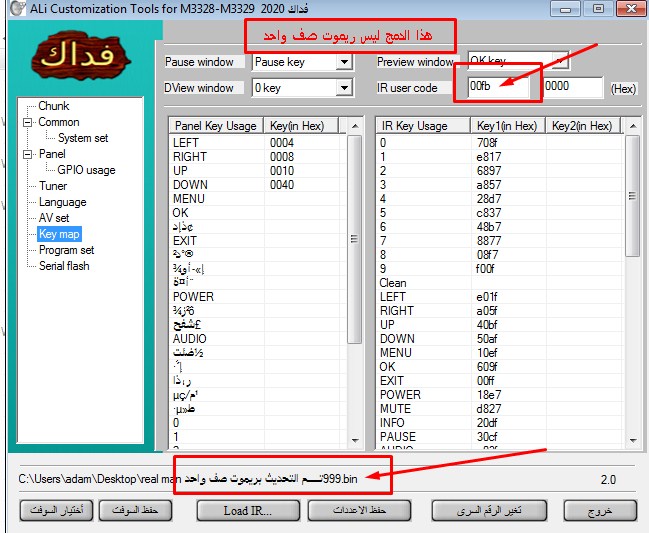
Task: Minimize the ALi Customization Tools window
Action: [566, 8]
